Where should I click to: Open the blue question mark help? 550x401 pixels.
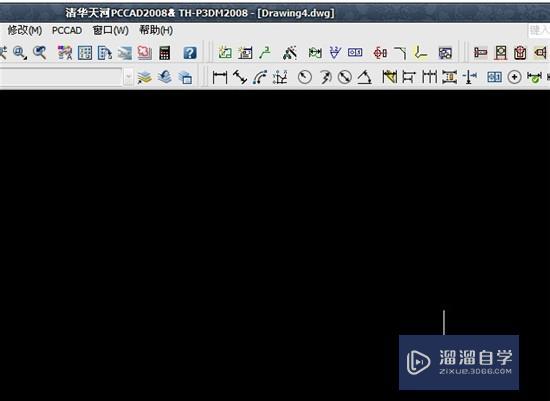pos(190,53)
